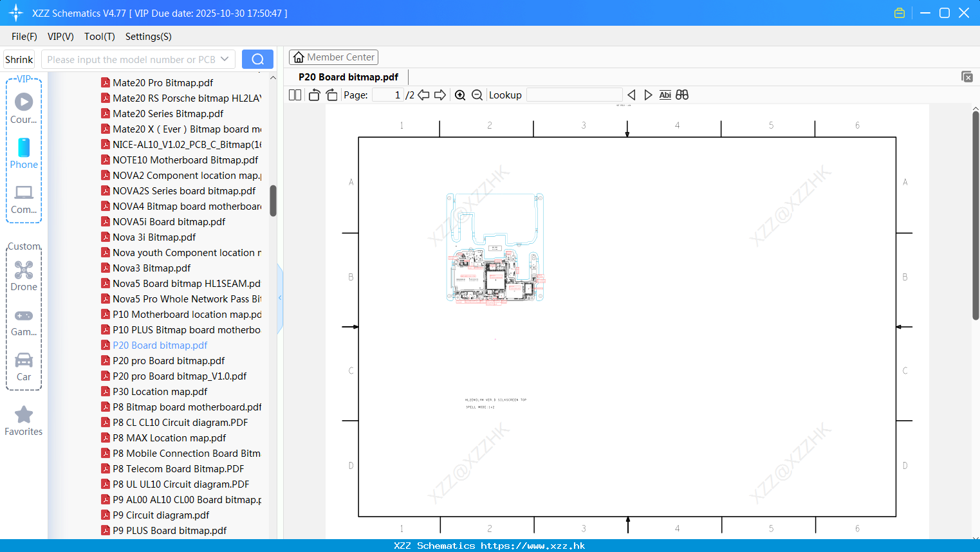Rotate page clockwise
980x552 pixels.
click(331, 95)
